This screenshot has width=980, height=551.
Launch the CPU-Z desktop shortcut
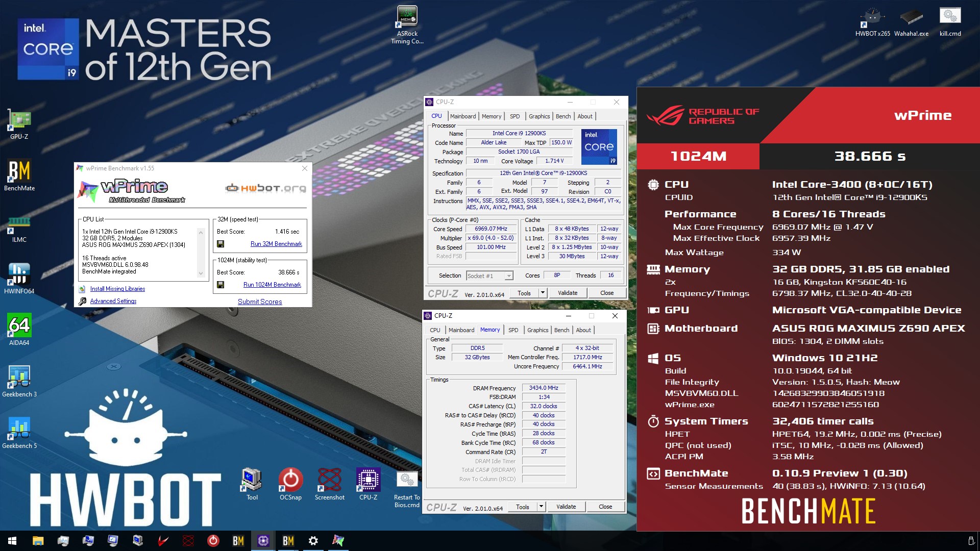369,484
